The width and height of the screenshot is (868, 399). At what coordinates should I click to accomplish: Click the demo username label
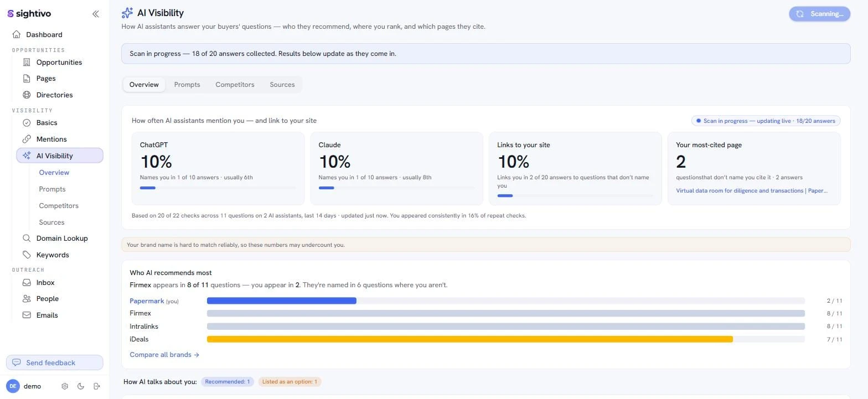pyautogui.click(x=32, y=386)
